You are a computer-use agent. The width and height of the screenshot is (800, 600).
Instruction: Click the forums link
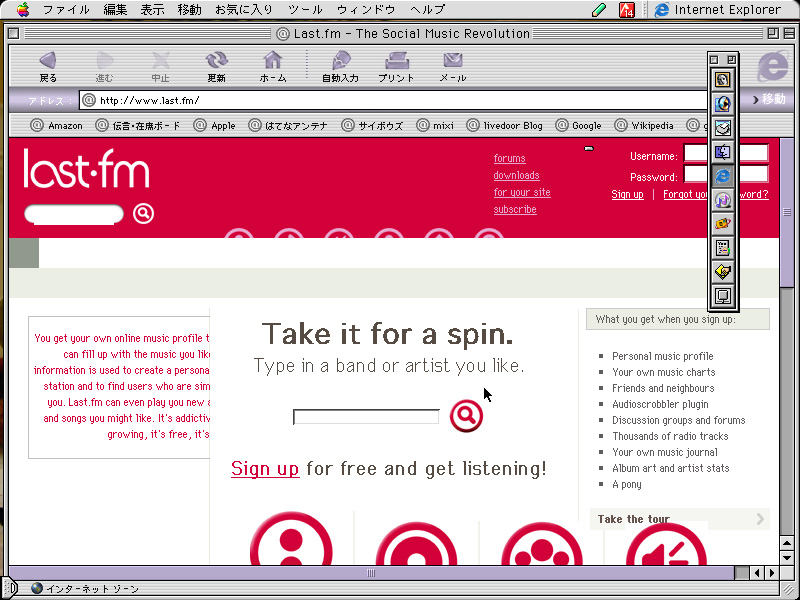pyautogui.click(x=509, y=158)
